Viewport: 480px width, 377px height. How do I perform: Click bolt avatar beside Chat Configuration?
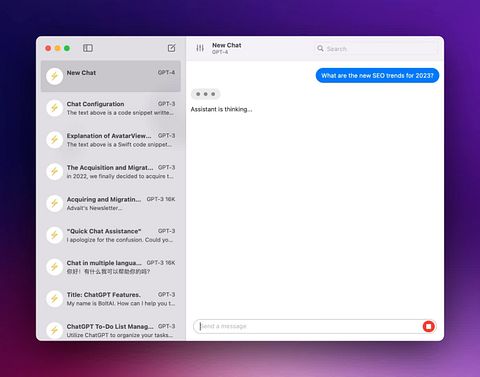54,108
